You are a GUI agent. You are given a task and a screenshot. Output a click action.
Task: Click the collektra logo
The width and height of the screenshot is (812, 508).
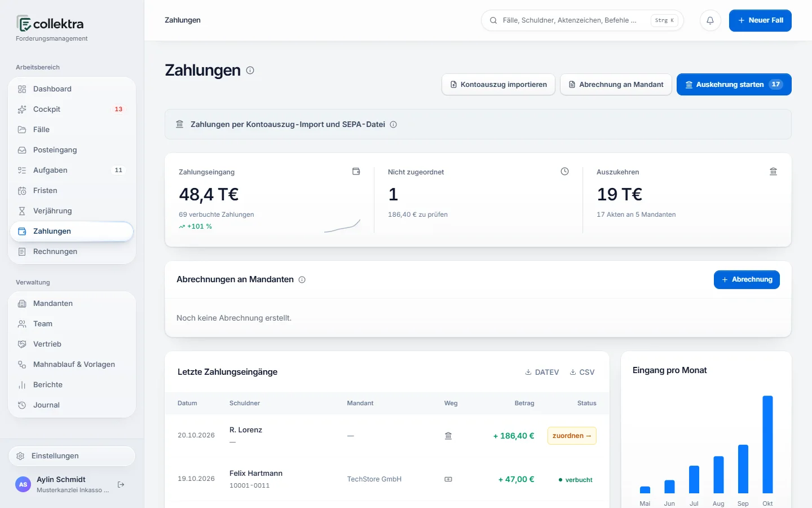50,24
